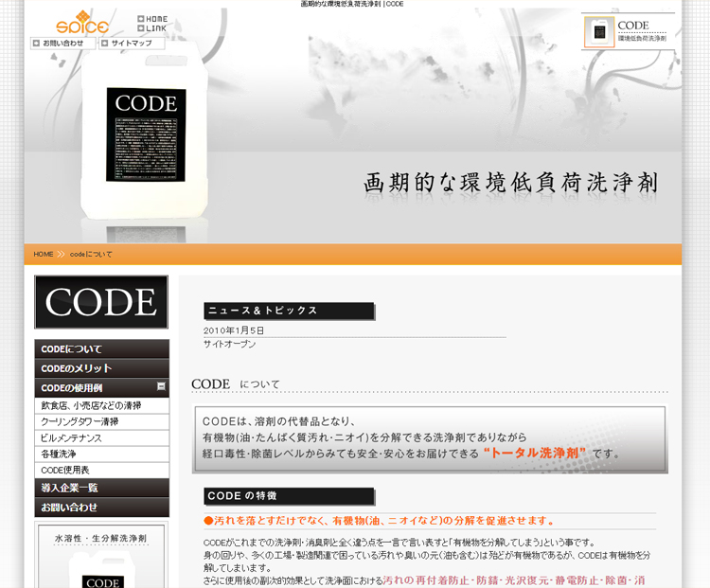Viewport: 710px width, 588px height.
Task: Click codeについて in the breadcrumb
Action: coord(91,254)
